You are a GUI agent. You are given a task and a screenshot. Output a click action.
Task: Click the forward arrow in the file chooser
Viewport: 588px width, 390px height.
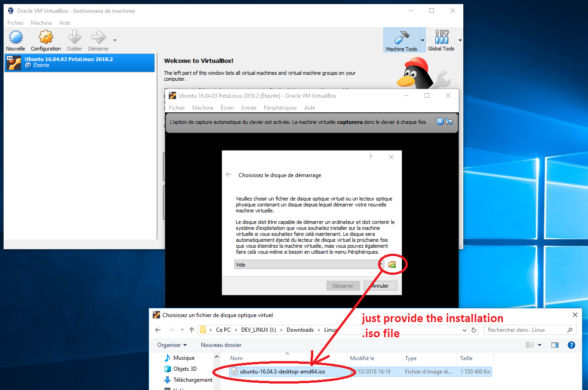tap(172, 330)
